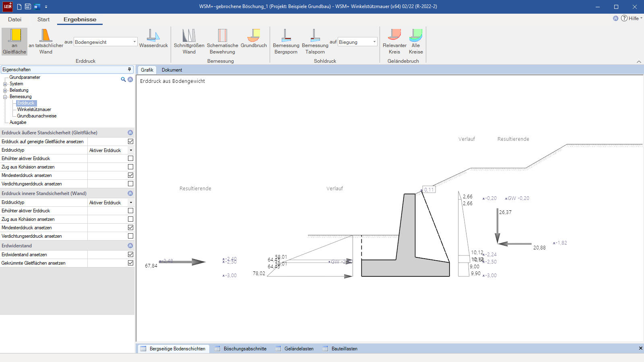Open quick access toolbar customization arrow
Screen dimensions: 644x362
pyautogui.click(x=46, y=7)
